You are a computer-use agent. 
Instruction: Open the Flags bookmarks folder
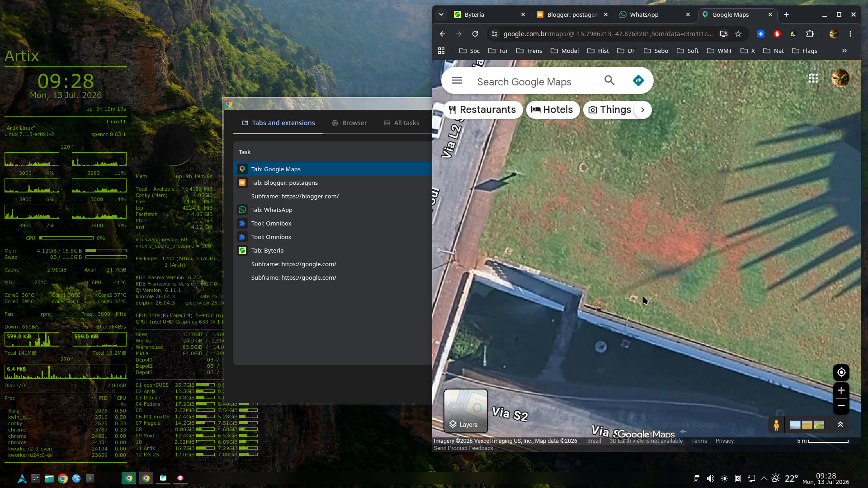pyautogui.click(x=805, y=51)
